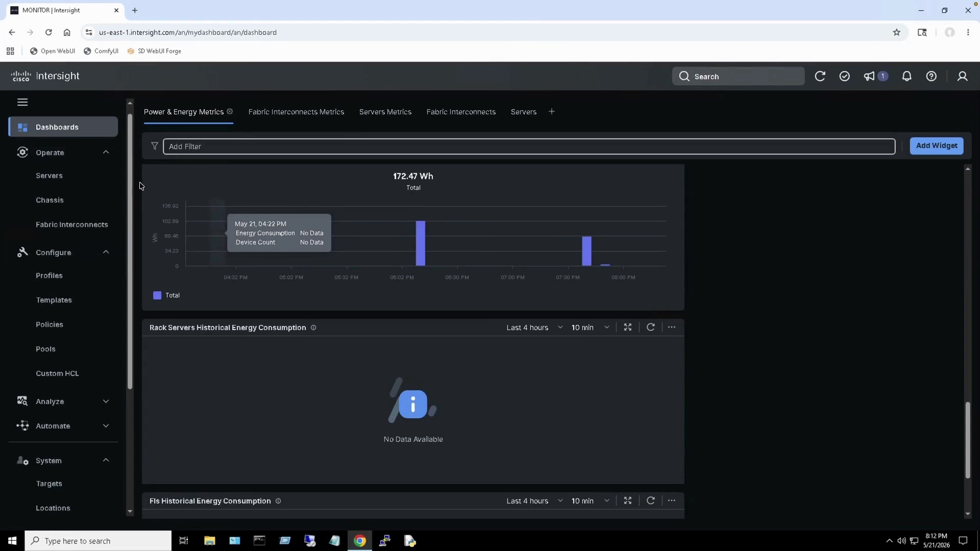980x551 pixels.
Task: Click the filter funnel icon
Action: click(155, 146)
